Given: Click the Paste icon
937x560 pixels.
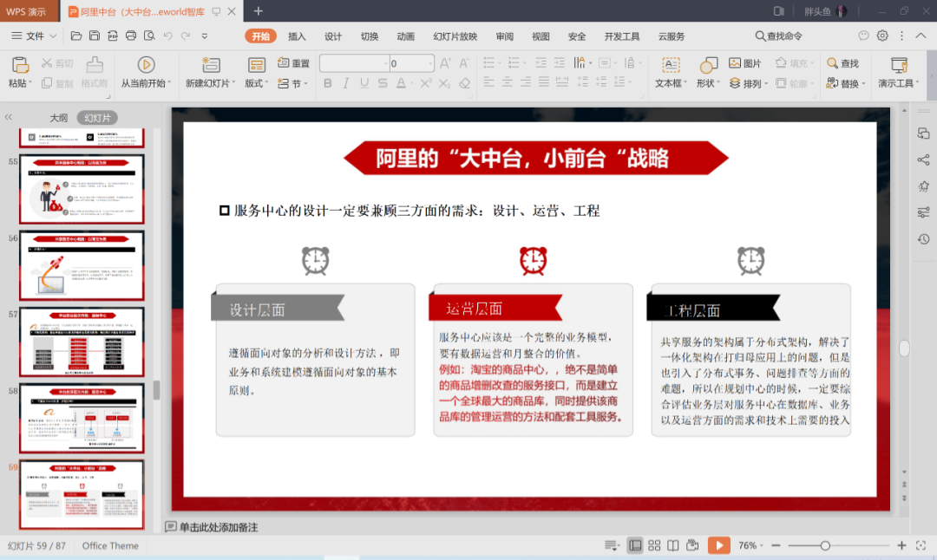Looking at the screenshot, I should 20,64.
